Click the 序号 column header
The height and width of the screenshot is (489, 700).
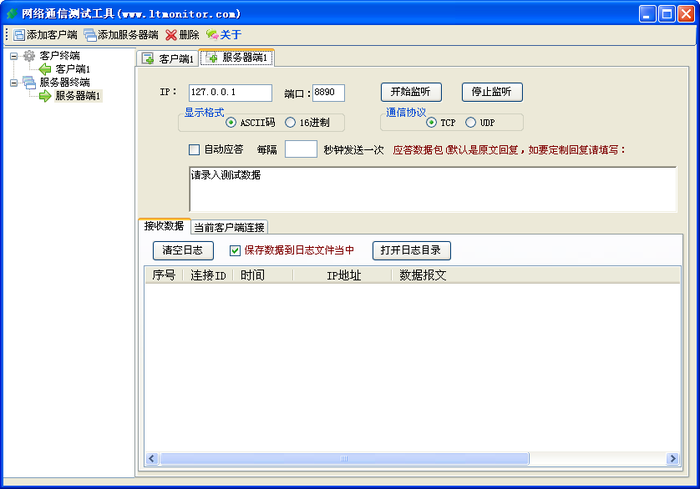164,276
